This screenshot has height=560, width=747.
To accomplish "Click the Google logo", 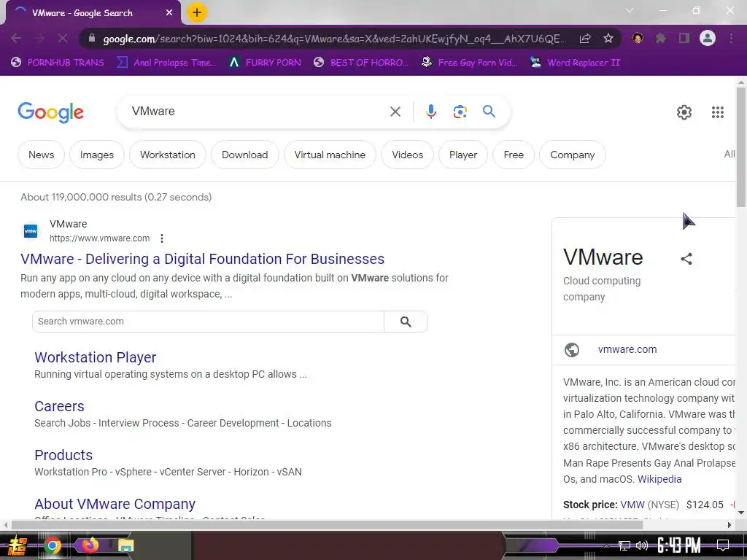I will pyautogui.click(x=50, y=112).
